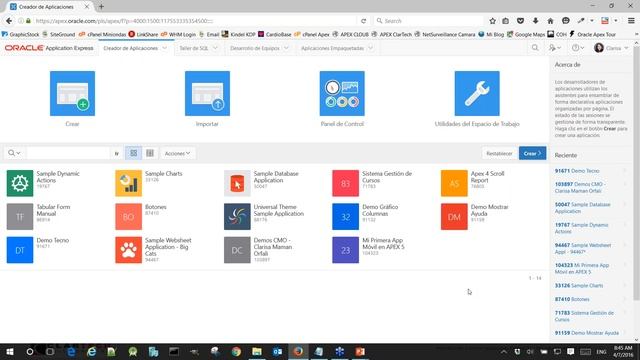640x360 pixels.
Task: Click the blue Crear button
Action: [532, 153]
